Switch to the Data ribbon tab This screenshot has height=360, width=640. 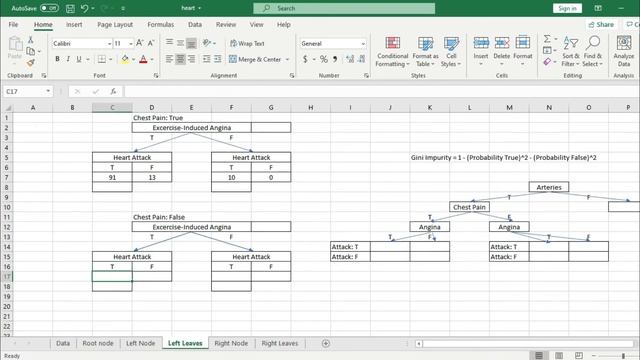pyautogui.click(x=195, y=24)
